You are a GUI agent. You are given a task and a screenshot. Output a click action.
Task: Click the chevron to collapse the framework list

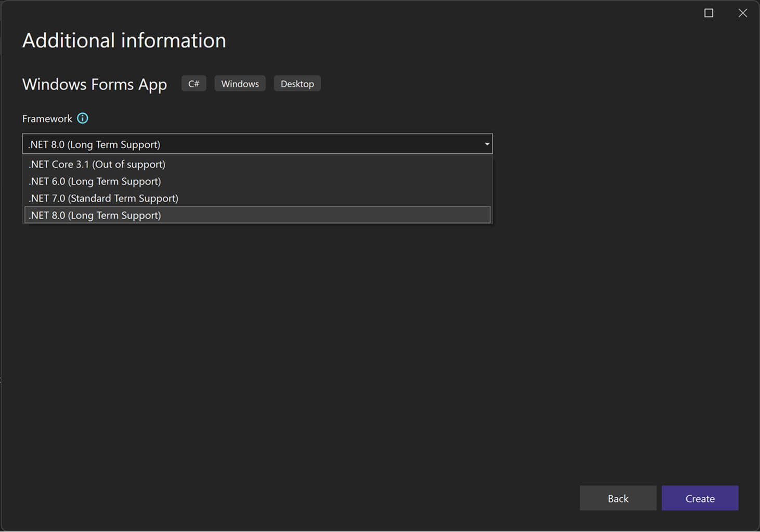click(x=487, y=144)
